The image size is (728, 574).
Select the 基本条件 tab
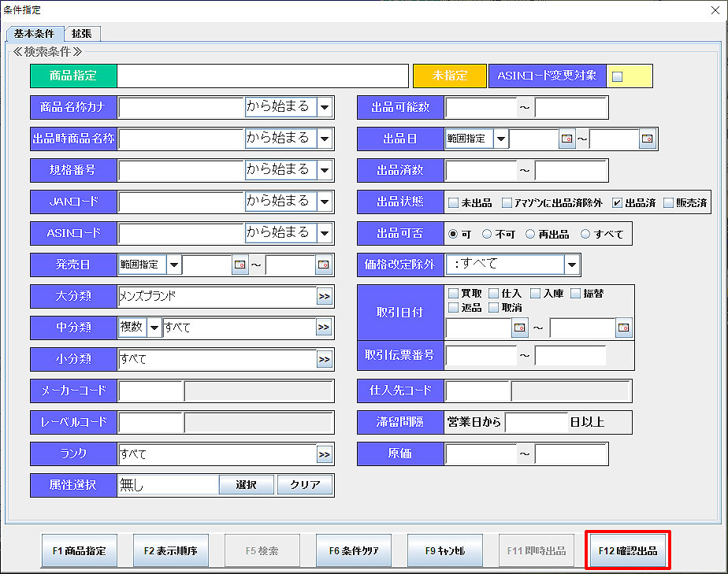35,33
